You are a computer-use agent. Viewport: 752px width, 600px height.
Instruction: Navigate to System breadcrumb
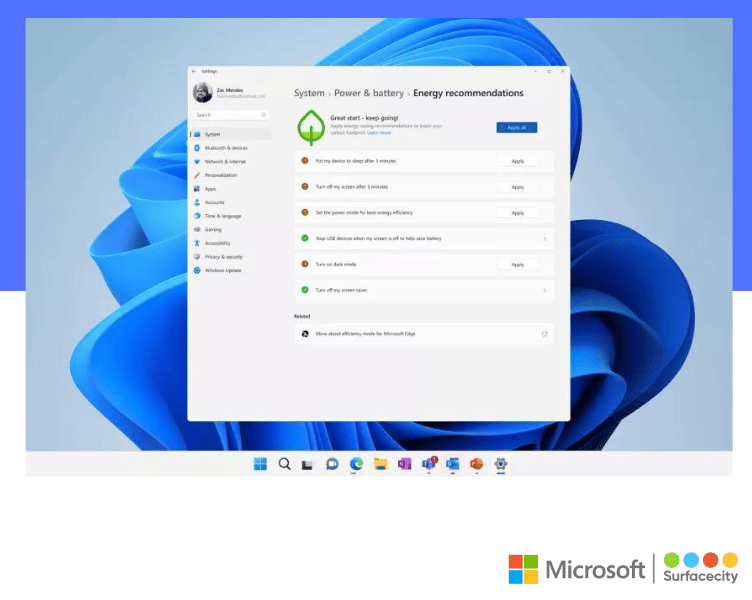coord(309,93)
